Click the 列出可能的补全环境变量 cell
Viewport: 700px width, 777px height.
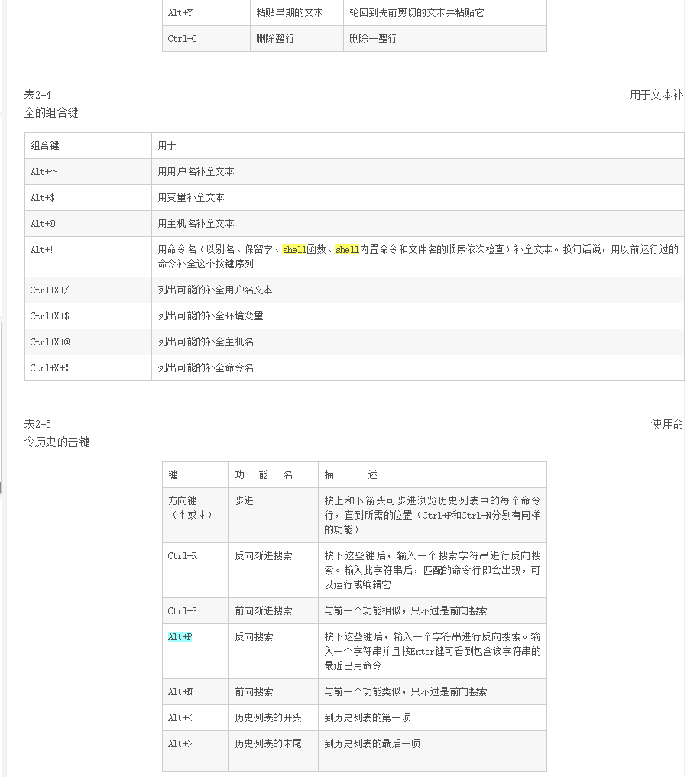pyautogui.click(x=417, y=316)
